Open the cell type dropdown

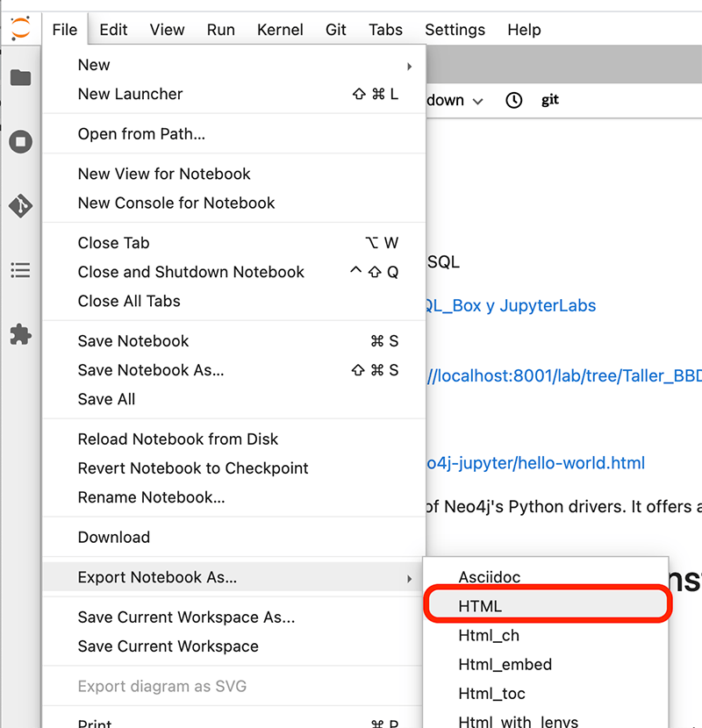[455, 100]
